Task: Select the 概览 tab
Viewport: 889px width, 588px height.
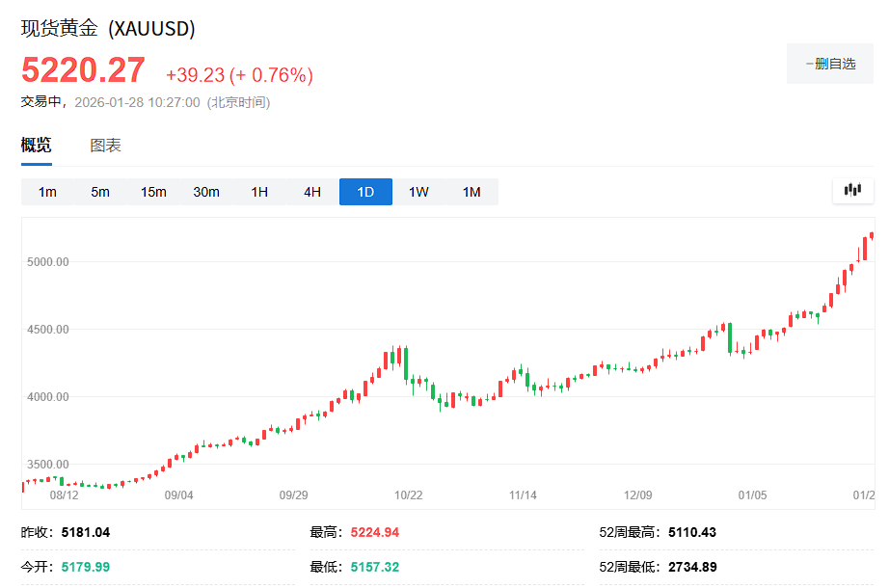Action: [37, 146]
